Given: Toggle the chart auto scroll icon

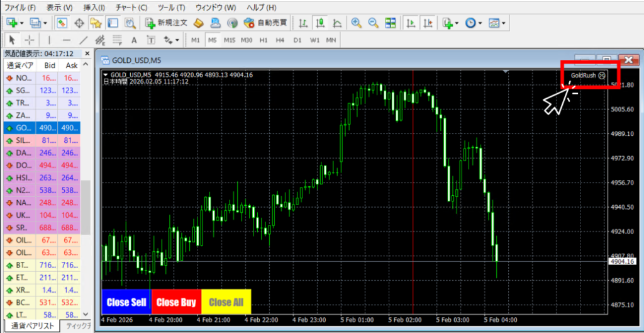Looking at the screenshot, I should [x=411, y=23].
